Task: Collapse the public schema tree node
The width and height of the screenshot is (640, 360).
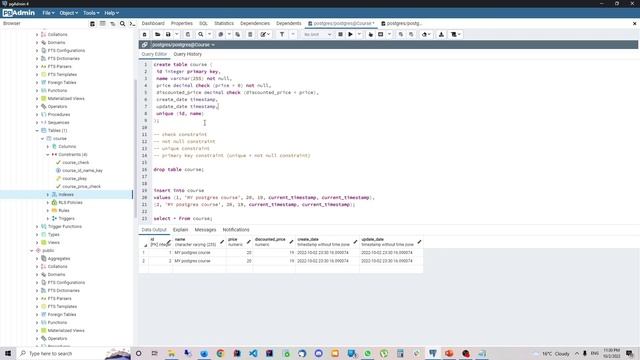Action: coord(32,251)
